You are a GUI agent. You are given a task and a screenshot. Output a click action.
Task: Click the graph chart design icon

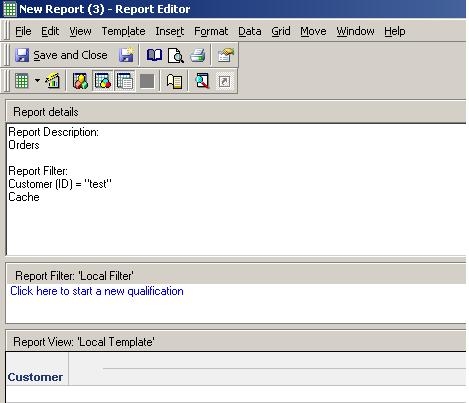point(53,81)
